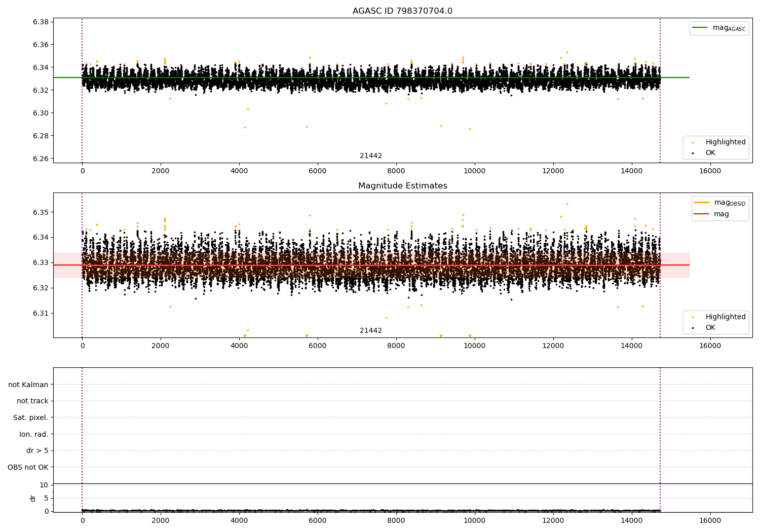The image size is (760, 532).
Task: Click the black OK marker in middle legend
Action: click(693, 328)
